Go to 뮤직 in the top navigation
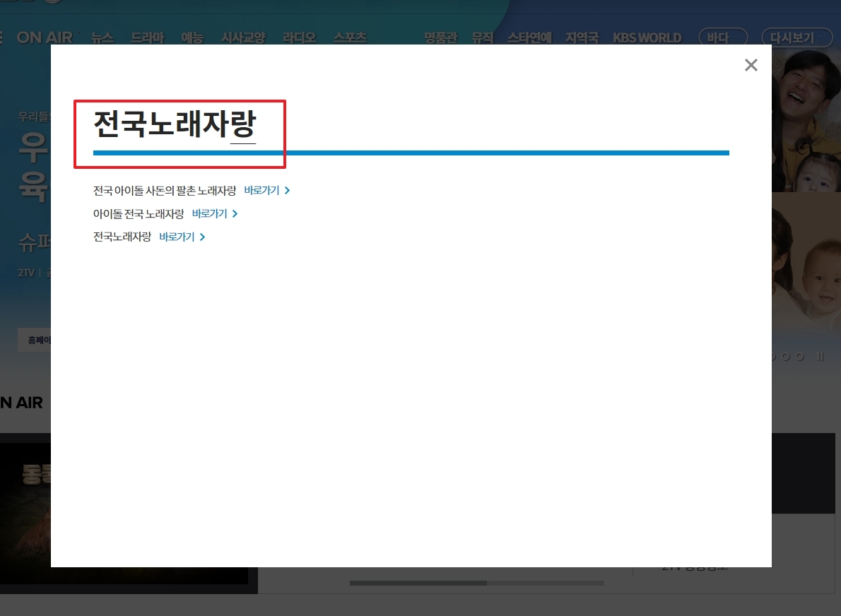841x616 pixels. tap(482, 37)
